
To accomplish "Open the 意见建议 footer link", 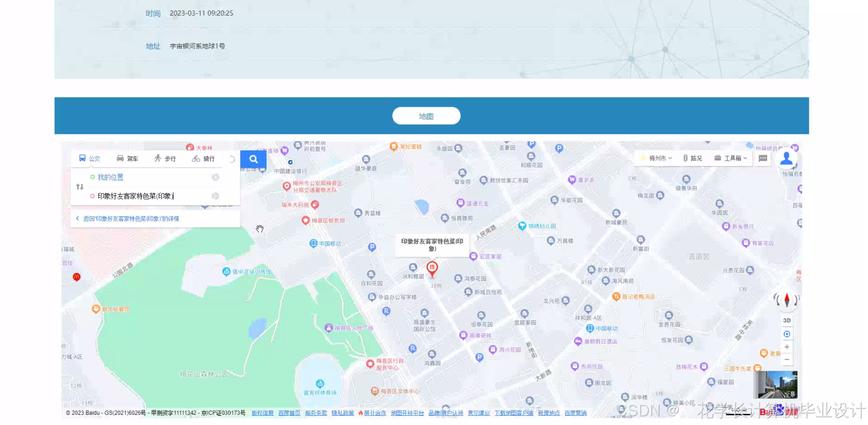I will click(x=479, y=413).
